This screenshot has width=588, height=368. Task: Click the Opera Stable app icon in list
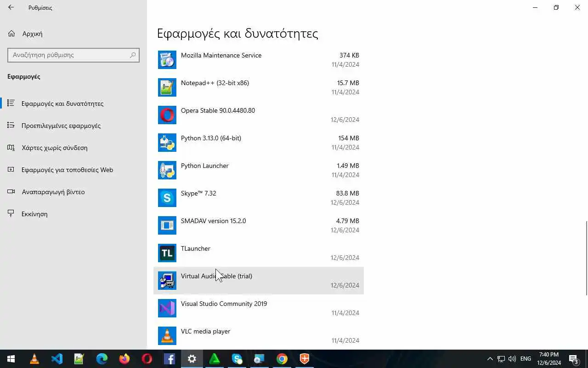[167, 115]
